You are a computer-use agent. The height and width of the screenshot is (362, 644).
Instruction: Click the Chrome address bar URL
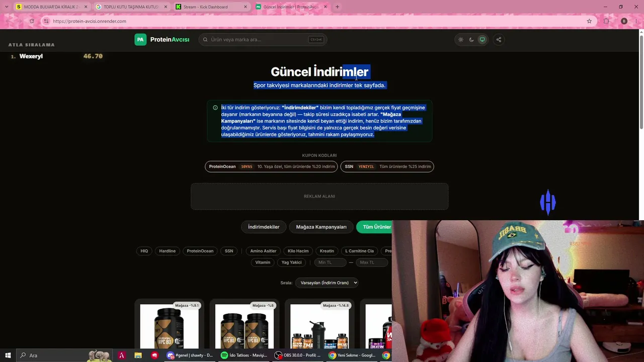click(x=90, y=21)
